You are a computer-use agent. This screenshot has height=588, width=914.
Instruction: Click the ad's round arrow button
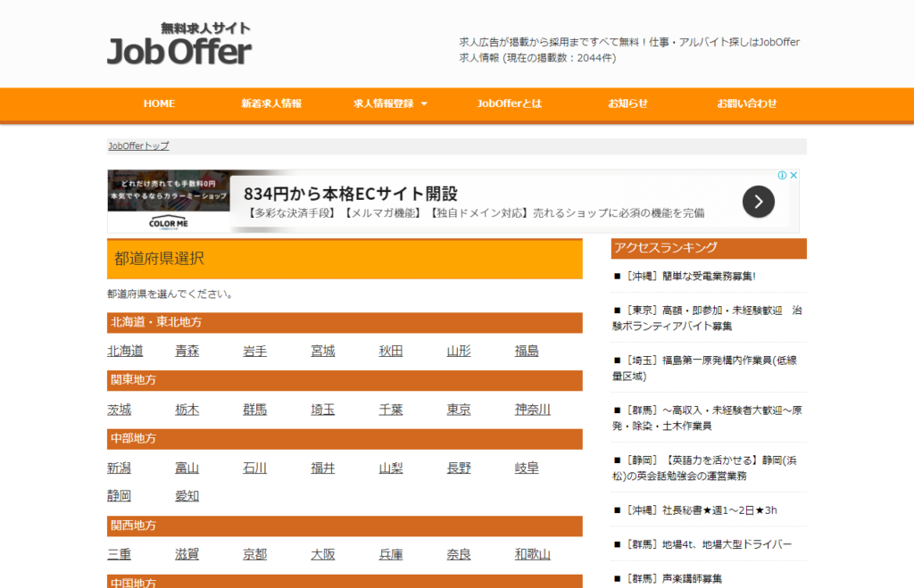(x=759, y=202)
